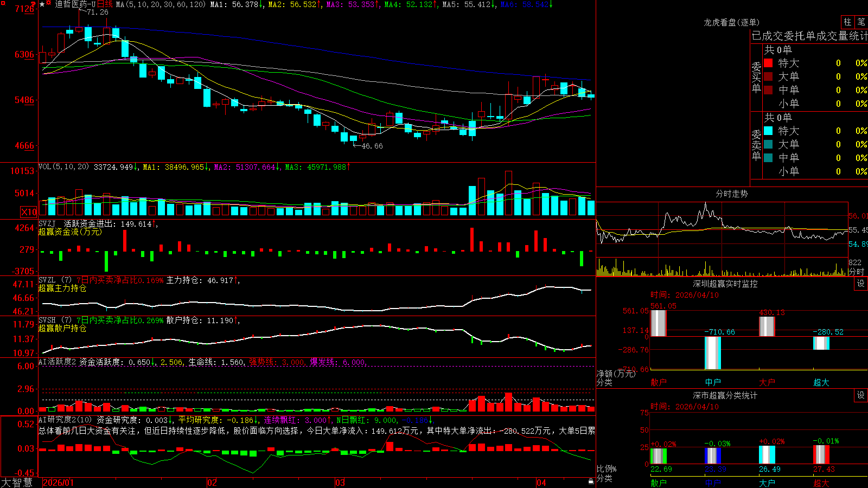
Task: Click the 小单 row under 委卖单
Action: pyautogui.click(x=815, y=171)
